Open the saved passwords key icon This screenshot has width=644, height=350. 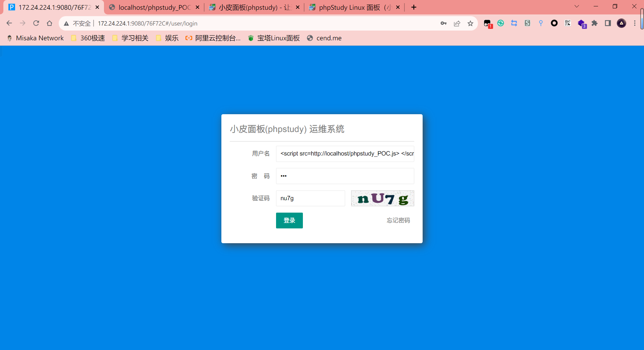click(x=443, y=23)
